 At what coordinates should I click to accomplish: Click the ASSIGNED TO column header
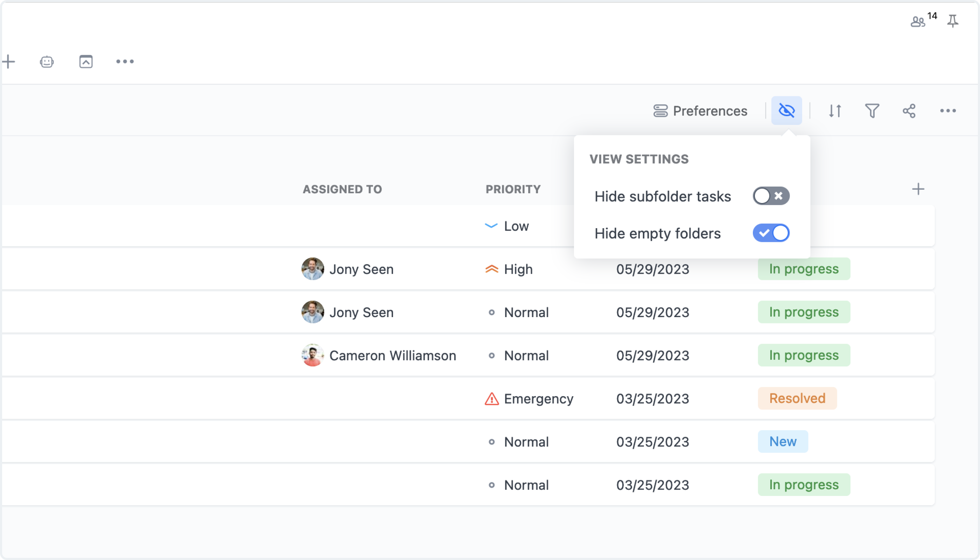point(342,189)
